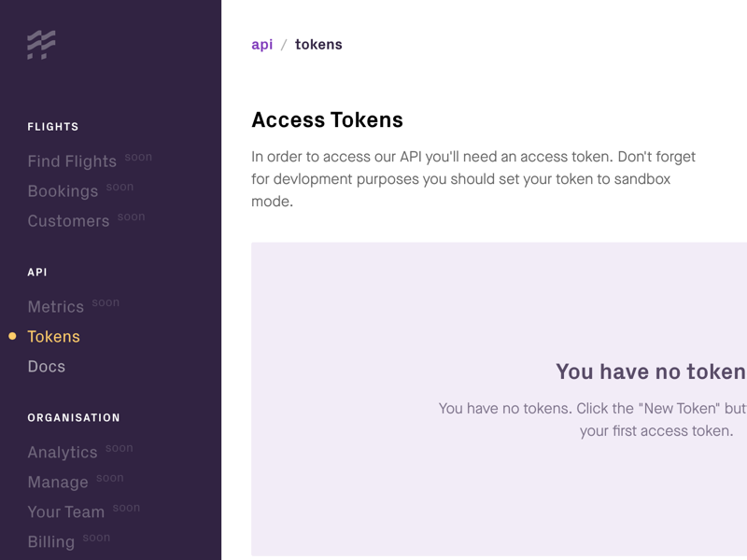Open the Billing page
The image size is (747, 560).
(51, 542)
